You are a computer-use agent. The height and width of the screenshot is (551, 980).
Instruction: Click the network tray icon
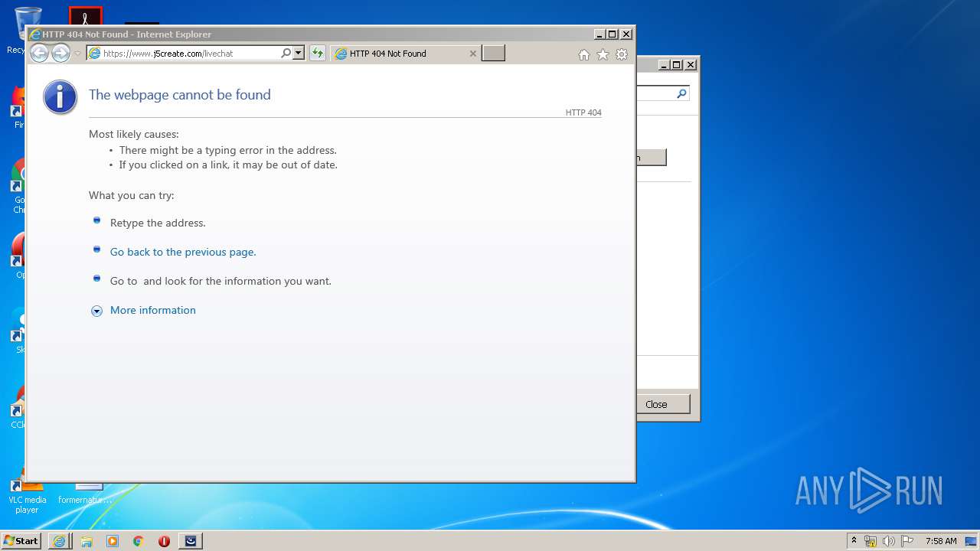tap(871, 541)
